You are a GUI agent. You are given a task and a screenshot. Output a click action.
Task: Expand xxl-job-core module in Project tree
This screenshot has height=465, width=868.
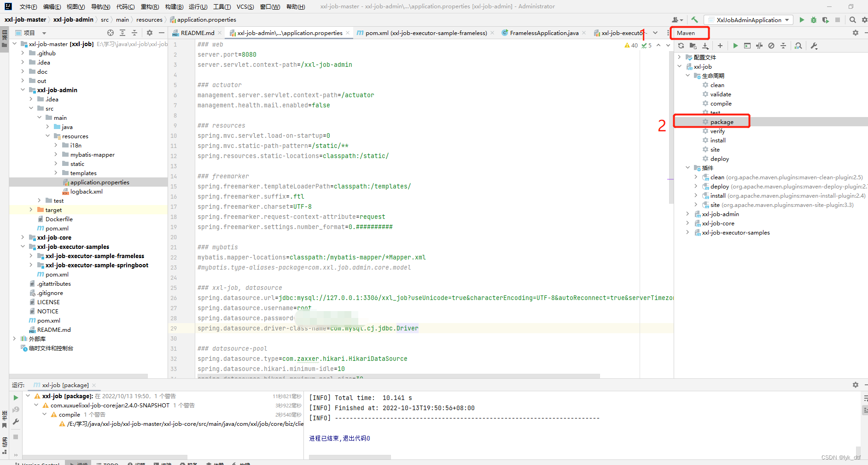[x=23, y=237]
